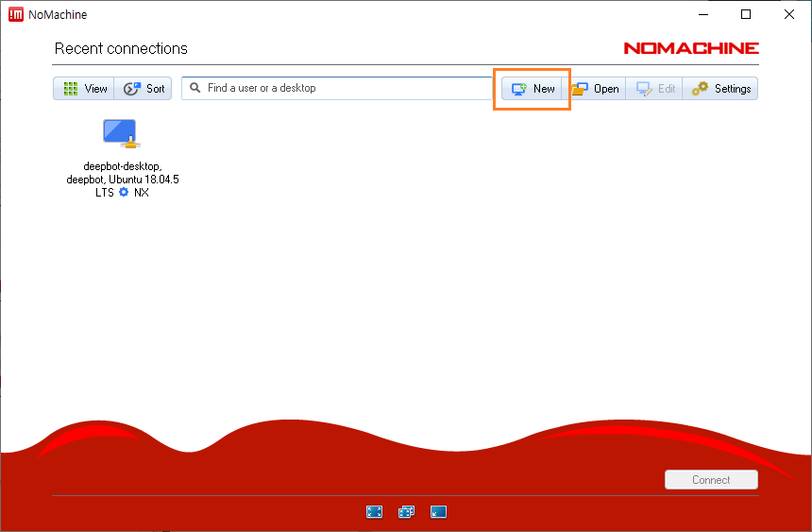The width and height of the screenshot is (812, 532).
Task: Click the iconize window icon at bottom
Action: click(439, 512)
